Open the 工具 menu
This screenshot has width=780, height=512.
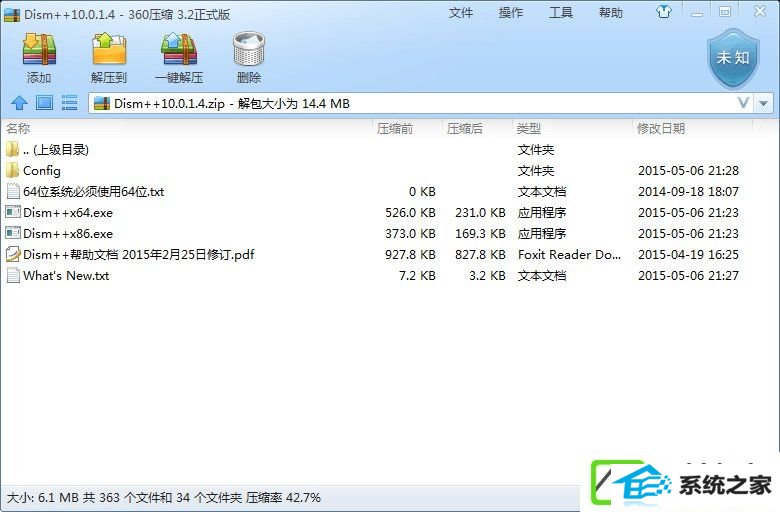[561, 12]
